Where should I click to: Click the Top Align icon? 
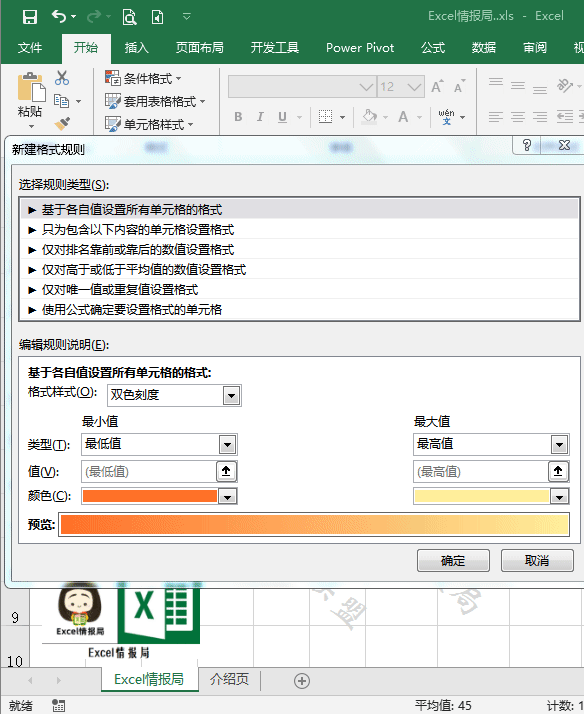[496, 84]
